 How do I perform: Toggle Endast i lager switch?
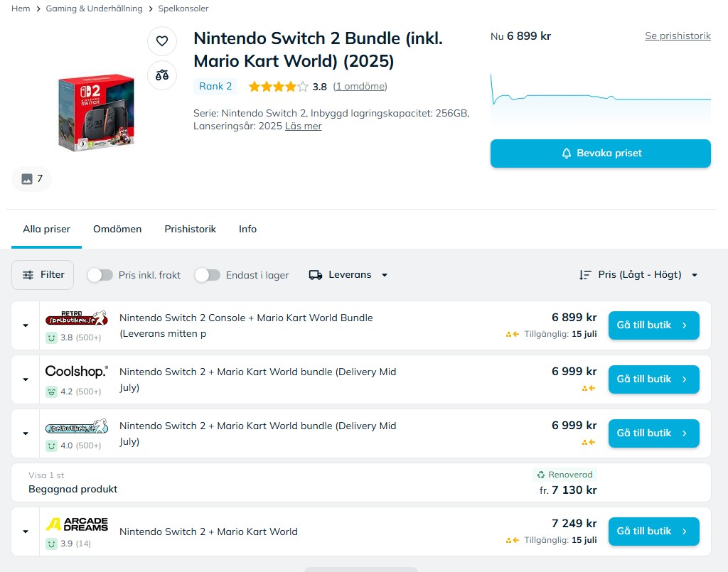tap(207, 275)
